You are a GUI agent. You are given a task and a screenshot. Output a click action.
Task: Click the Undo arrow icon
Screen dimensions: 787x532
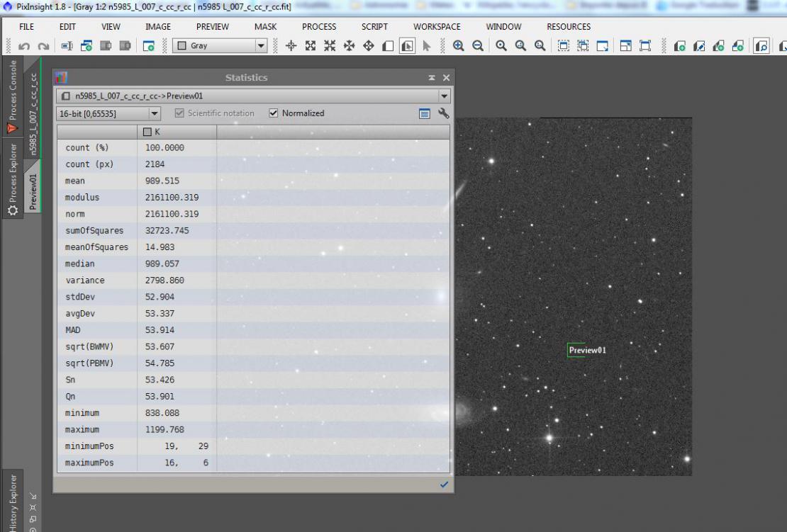point(23,46)
